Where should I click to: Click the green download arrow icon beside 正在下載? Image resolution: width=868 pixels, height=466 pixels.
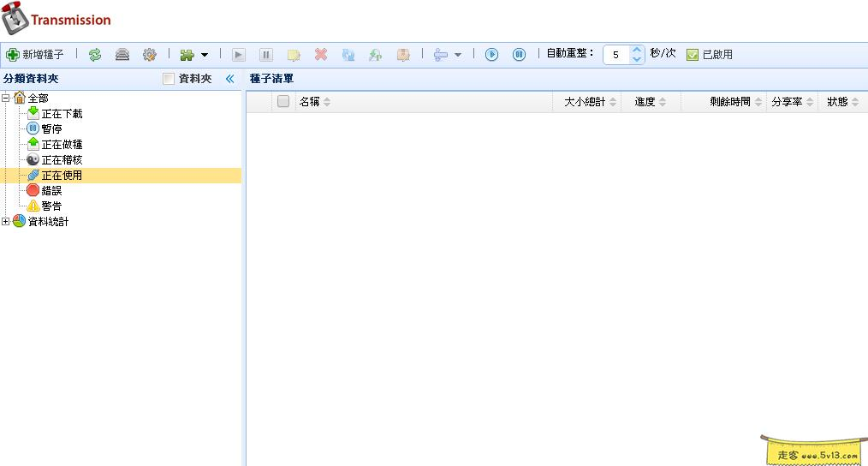tap(33, 113)
